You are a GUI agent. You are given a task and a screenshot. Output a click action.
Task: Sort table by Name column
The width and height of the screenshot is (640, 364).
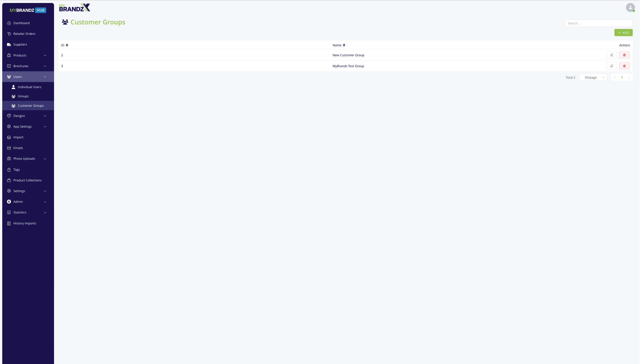[x=344, y=45]
